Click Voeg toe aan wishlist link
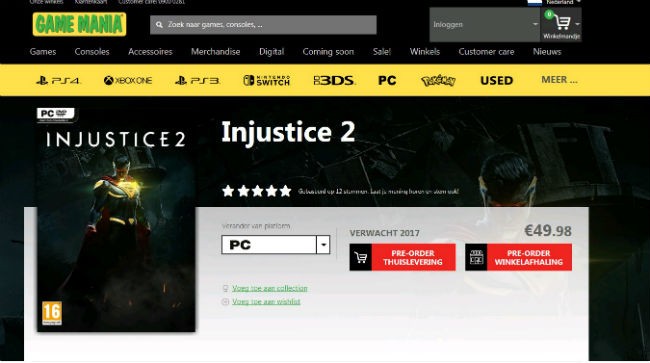The image size is (650, 363). (x=266, y=302)
